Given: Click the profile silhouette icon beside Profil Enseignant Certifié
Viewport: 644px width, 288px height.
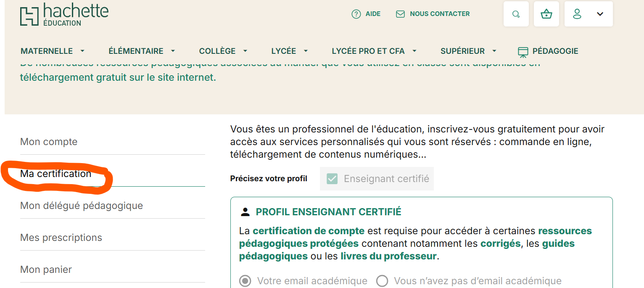Looking at the screenshot, I should pyautogui.click(x=245, y=212).
